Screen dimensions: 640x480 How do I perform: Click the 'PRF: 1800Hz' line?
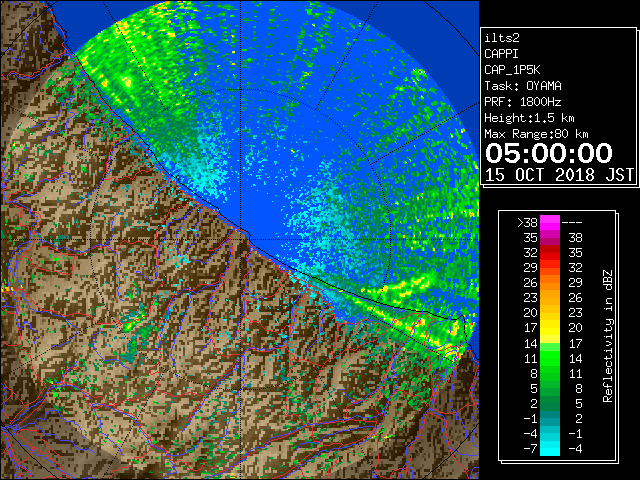pos(523,102)
